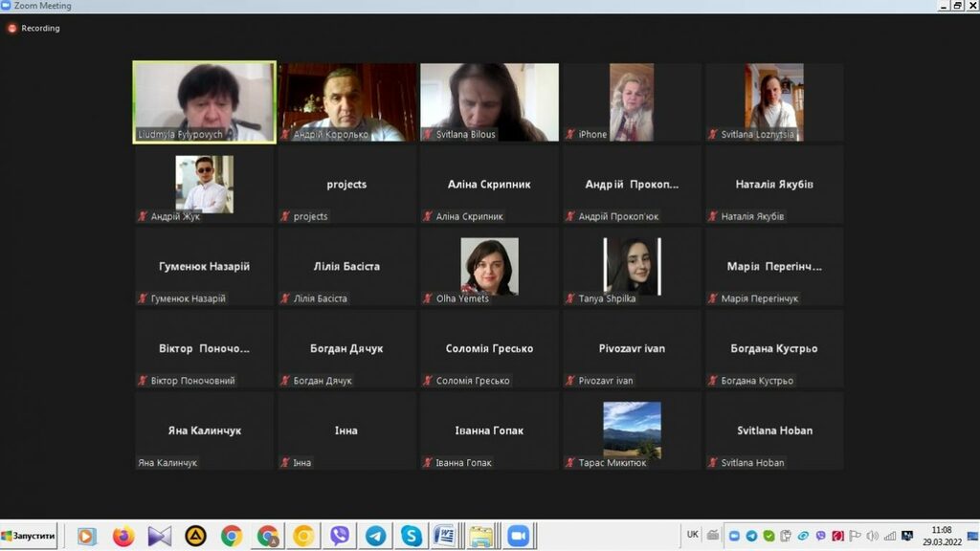The width and height of the screenshot is (980, 551).
Task: Open the File Explorer folder icon
Action: click(x=481, y=537)
